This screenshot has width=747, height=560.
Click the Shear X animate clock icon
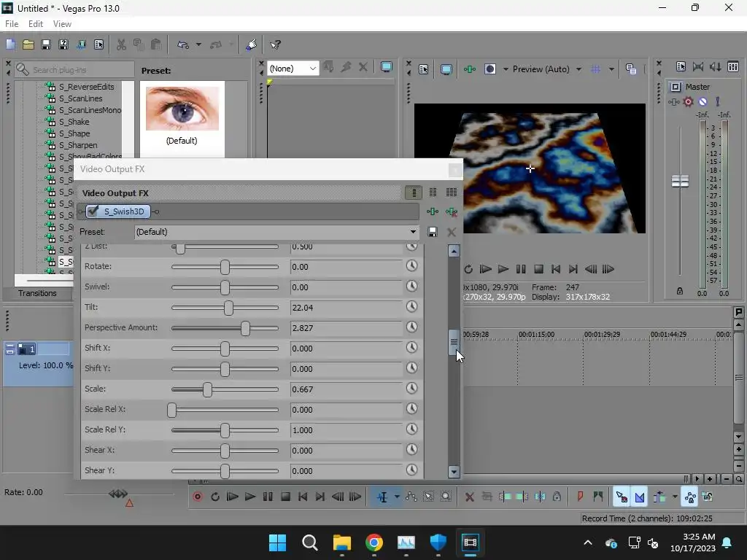[411, 450]
